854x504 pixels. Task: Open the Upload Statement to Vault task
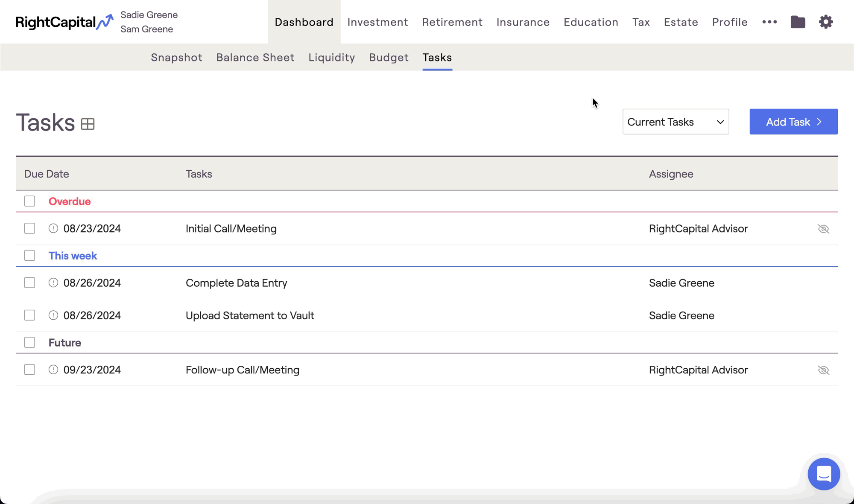[250, 315]
